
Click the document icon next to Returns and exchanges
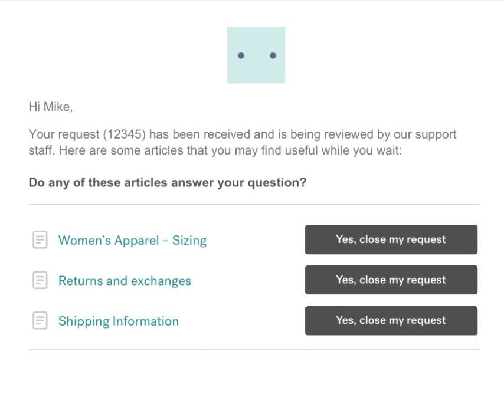coord(40,280)
